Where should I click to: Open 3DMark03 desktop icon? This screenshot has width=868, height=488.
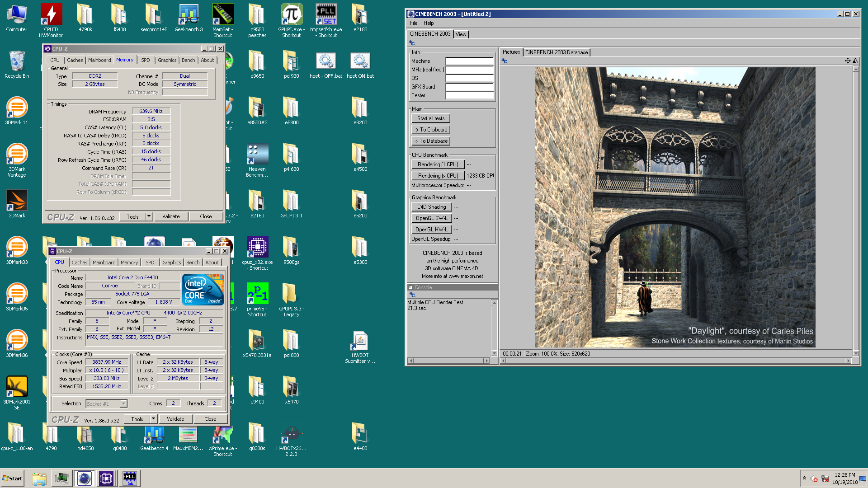click(x=17, y=250)
